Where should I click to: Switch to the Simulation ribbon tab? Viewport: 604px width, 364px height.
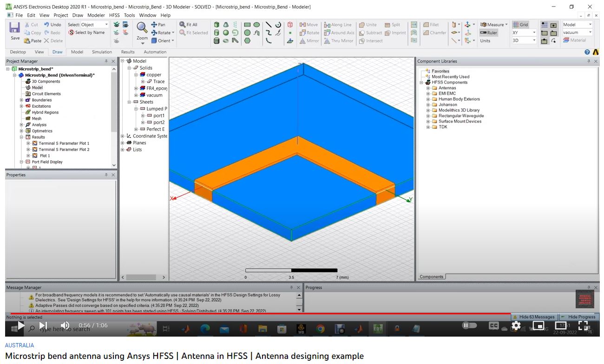pyautogui.click(x=102, y=52)
